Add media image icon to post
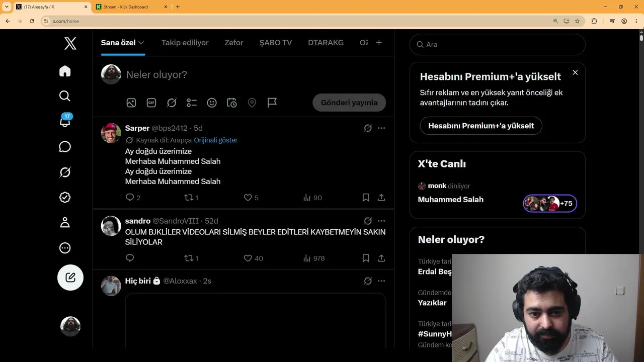 tap(131, 103)
